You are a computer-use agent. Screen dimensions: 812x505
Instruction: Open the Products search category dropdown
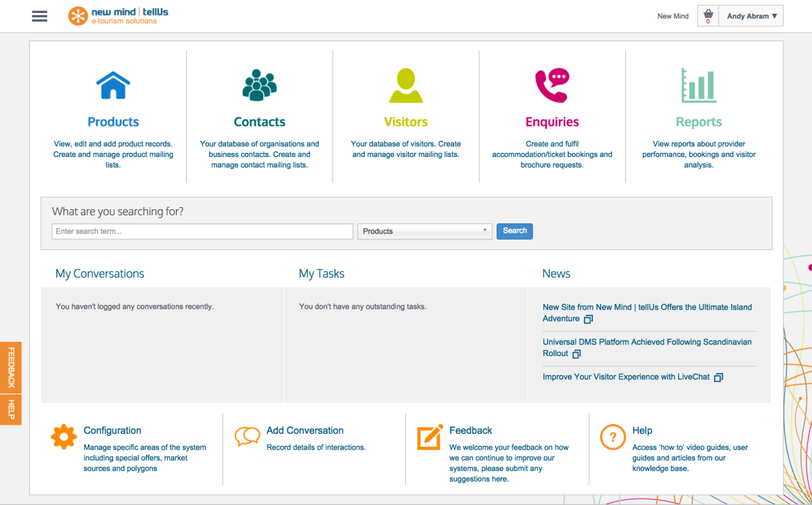[x=424, y=231]
